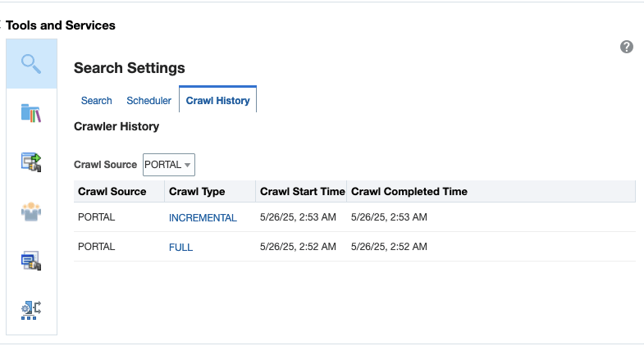Open the Scheduler tab
Screen dimensions: 644x346
tap(148, 101)
